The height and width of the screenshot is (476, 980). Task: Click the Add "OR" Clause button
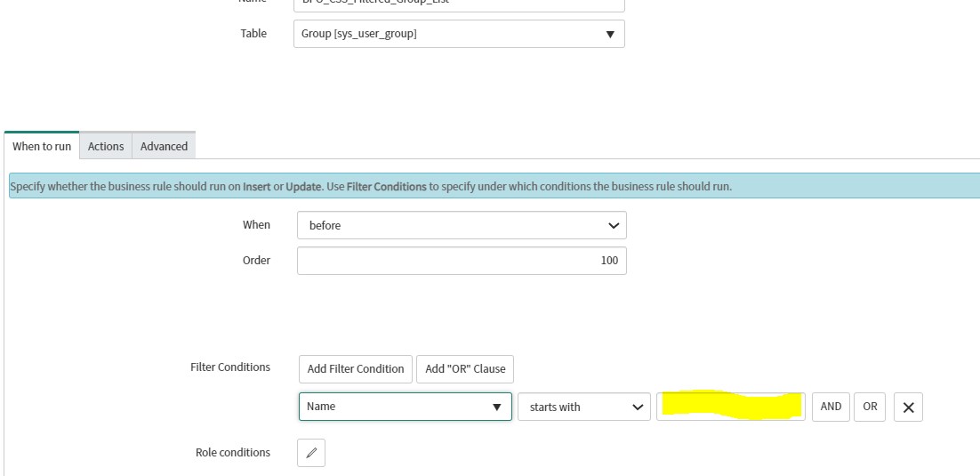point(465,369)
